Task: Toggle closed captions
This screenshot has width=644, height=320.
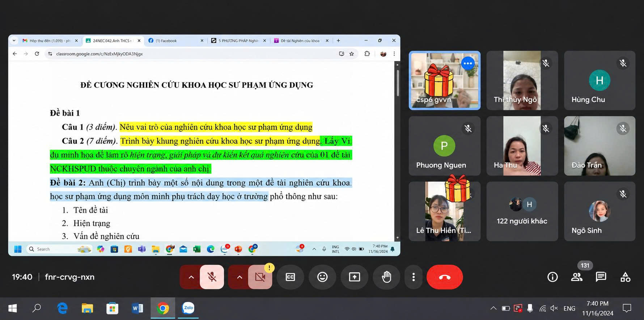Action: 290,277
